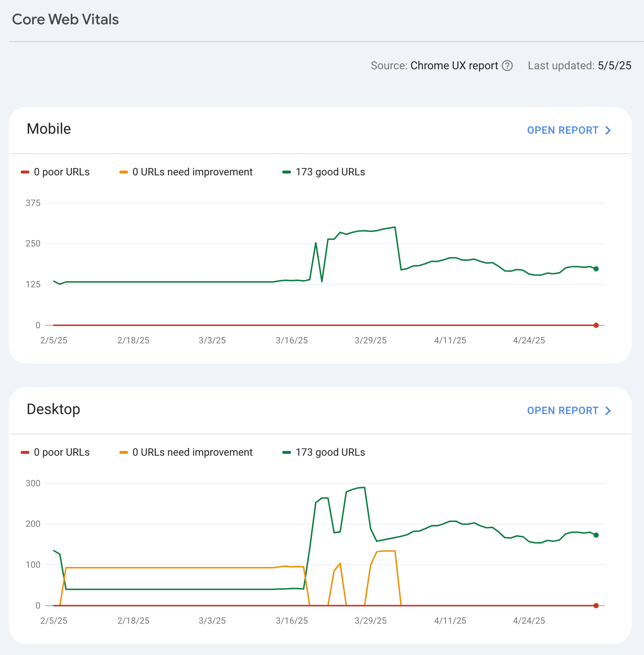
Task: Click the 'Chrome UX report' source text
Action: (454, 66)
